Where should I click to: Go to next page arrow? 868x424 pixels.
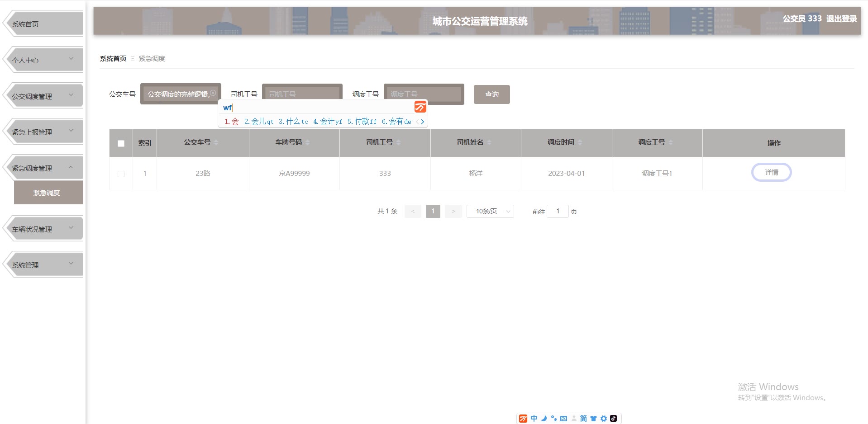click(x=453, y=211)
